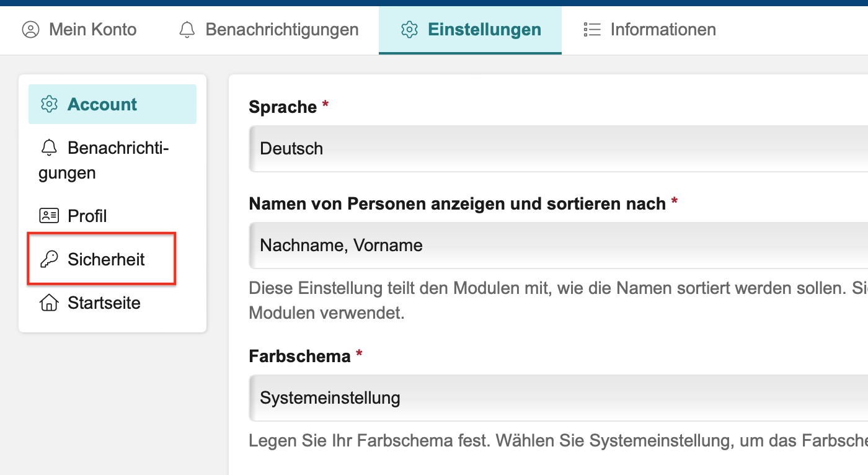
Task: Open the Mein Konto tab
Action: point(79,29)
